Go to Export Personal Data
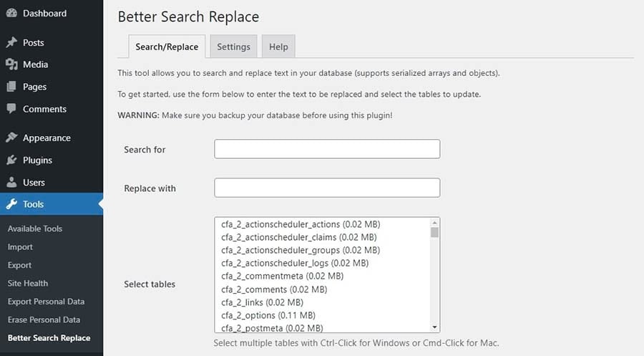The height and width of the screenshot is (356, 644). (46, 302)
